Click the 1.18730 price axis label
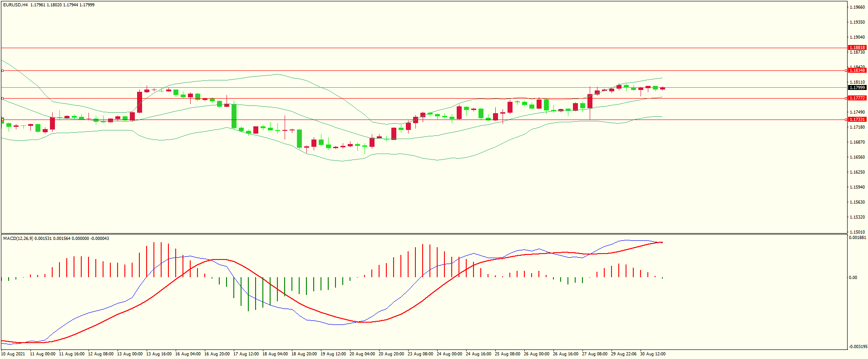868x359 pixels. tap(857, 53)
